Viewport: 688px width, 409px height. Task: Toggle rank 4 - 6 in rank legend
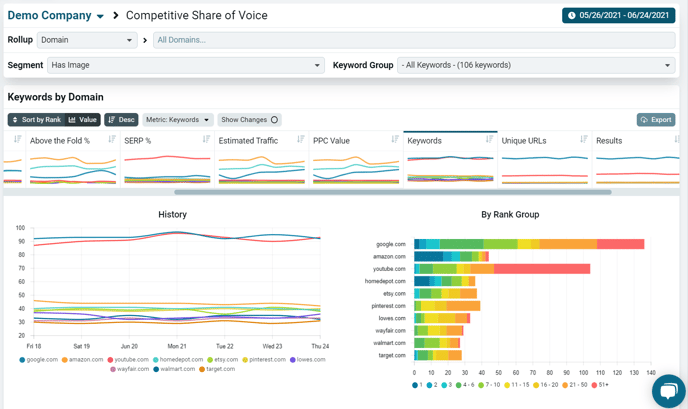[x=465, y=385]
